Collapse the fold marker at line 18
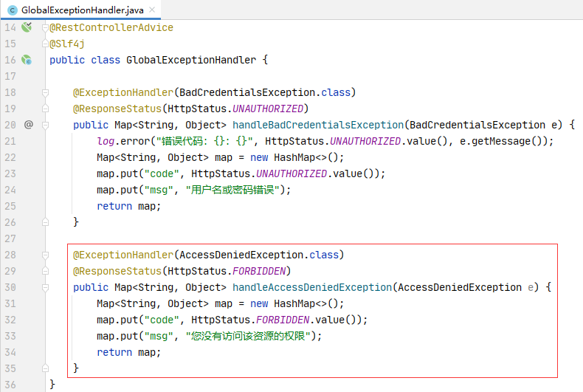583x392 pixels. (45, 92)
